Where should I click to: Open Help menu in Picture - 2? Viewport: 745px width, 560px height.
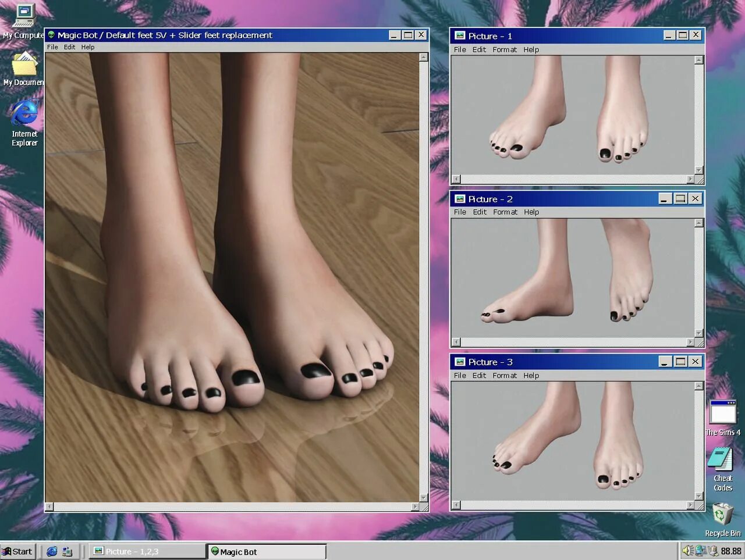pos(531,212)
